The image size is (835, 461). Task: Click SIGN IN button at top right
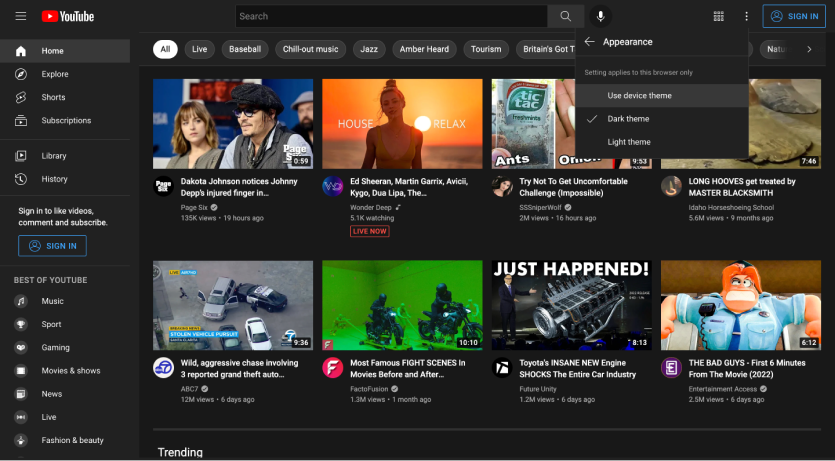(794, 16)
